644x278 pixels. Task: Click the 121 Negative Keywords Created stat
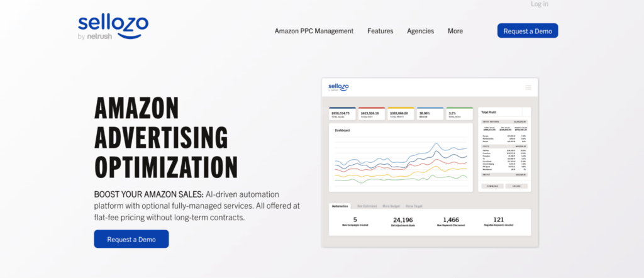[499, 222]
